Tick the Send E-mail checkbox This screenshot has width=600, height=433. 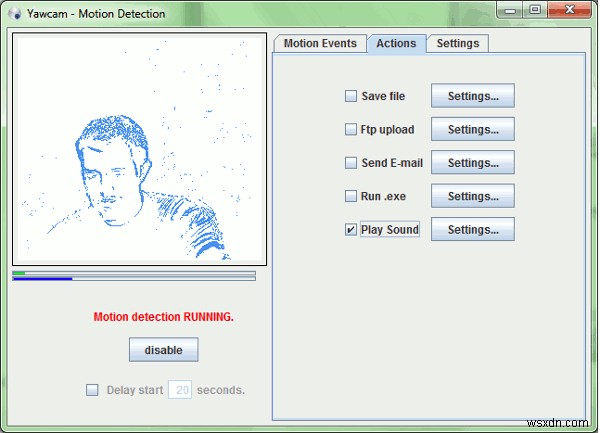[351, 163]
